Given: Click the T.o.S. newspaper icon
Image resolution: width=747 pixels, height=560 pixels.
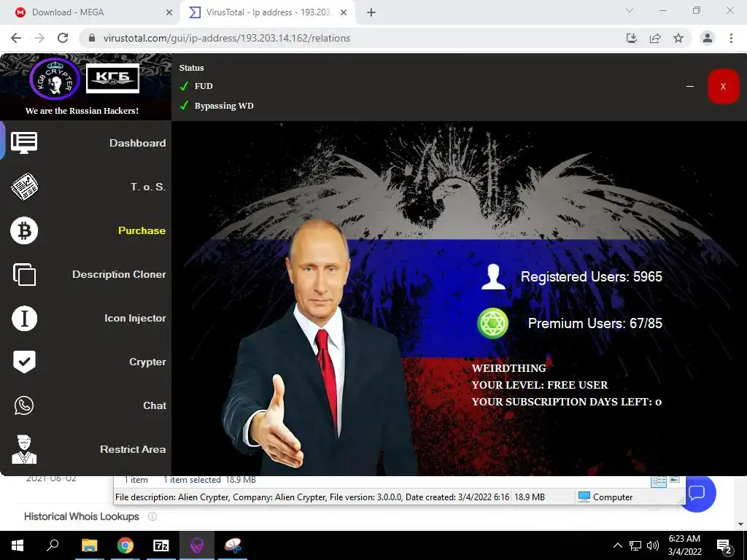Looking at the screenshot, I should click(24, 187).
